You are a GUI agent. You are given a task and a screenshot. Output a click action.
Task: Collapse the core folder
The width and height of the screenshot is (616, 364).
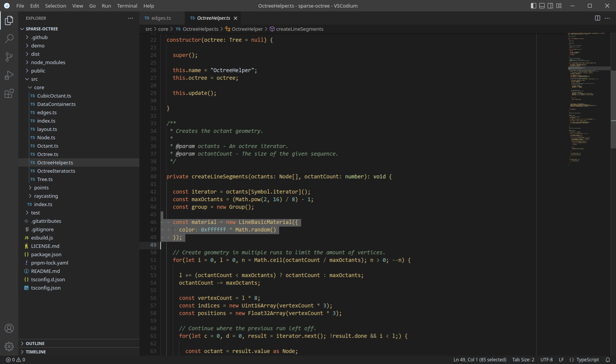(x=79, y=87)
